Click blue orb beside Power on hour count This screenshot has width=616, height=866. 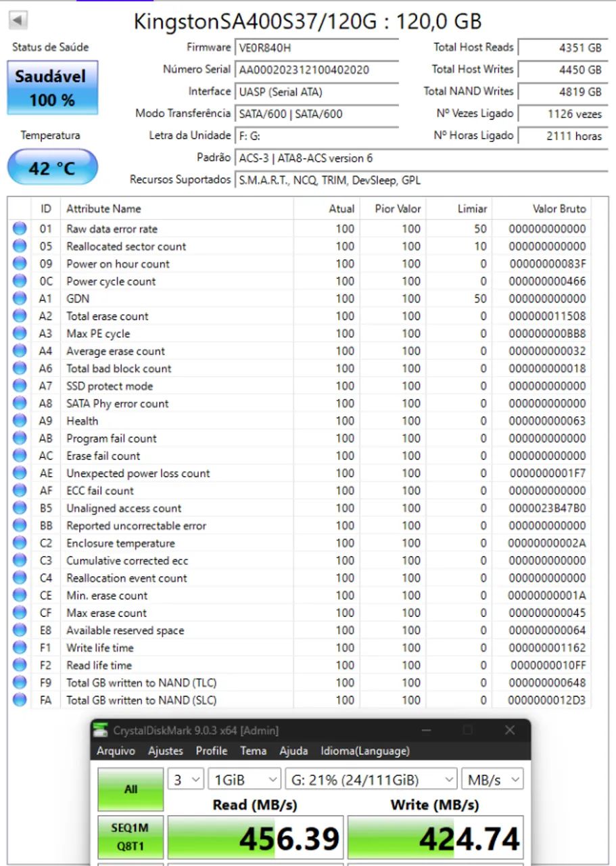click(20, 264)
